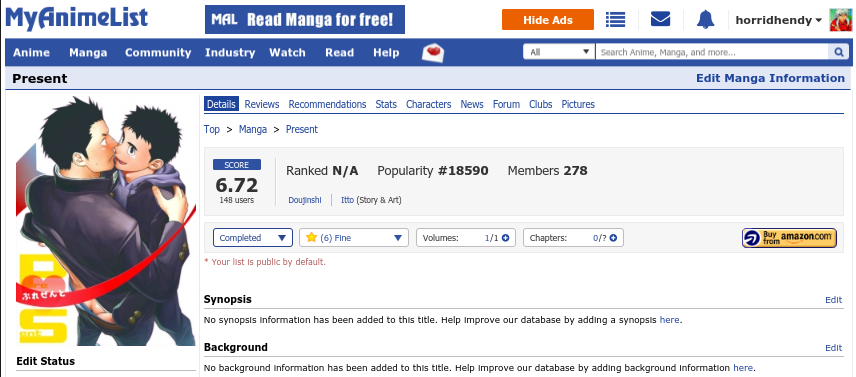Click 'here' link to add background information
The width and height of the screenshot is (856, 377).
pos(743,368)
